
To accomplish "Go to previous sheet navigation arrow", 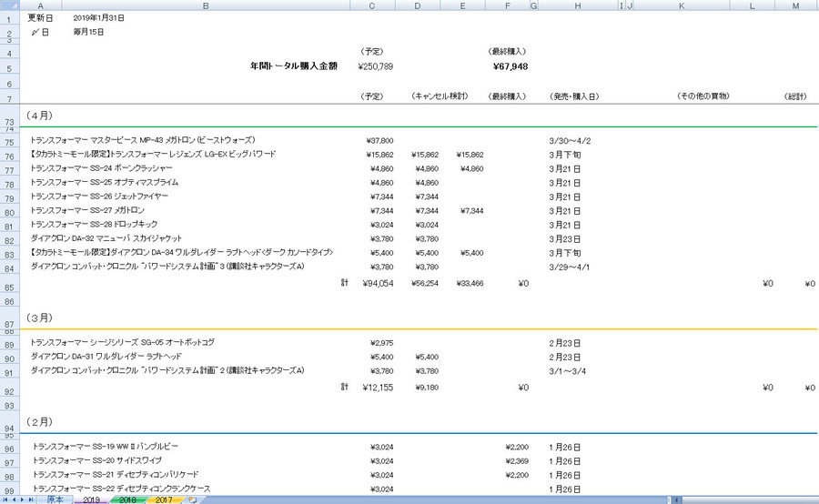I will coord(14,499).
